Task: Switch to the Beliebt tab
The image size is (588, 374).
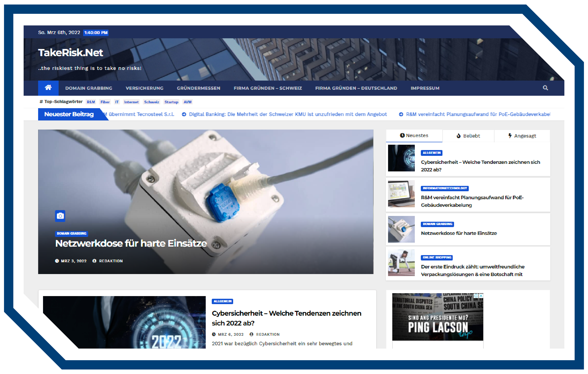Action: click(468, 136)
